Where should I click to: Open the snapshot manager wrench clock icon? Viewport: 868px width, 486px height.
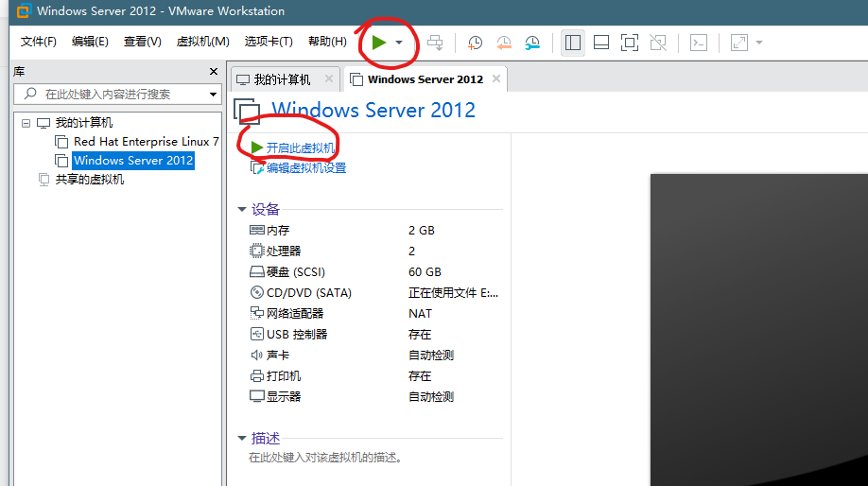[532, 43]
